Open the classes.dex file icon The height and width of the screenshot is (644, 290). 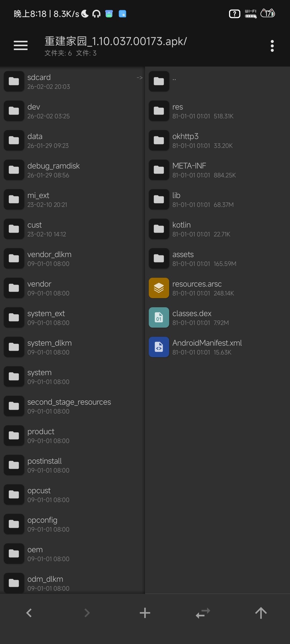(159, 317)
